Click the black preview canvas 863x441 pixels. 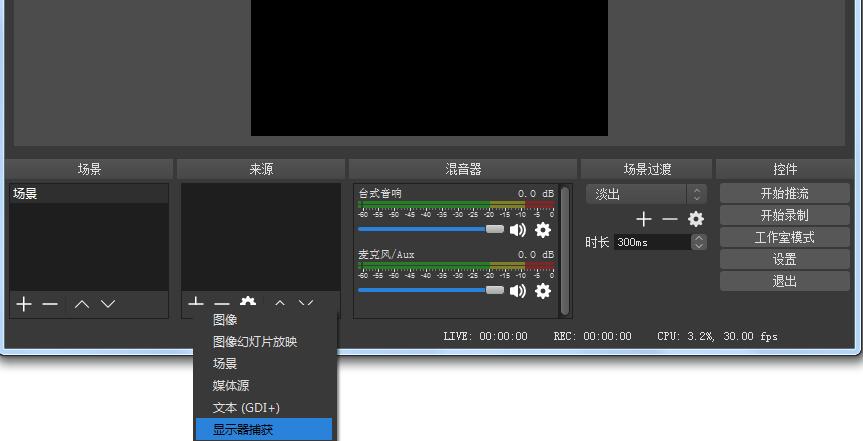point(429,68)
